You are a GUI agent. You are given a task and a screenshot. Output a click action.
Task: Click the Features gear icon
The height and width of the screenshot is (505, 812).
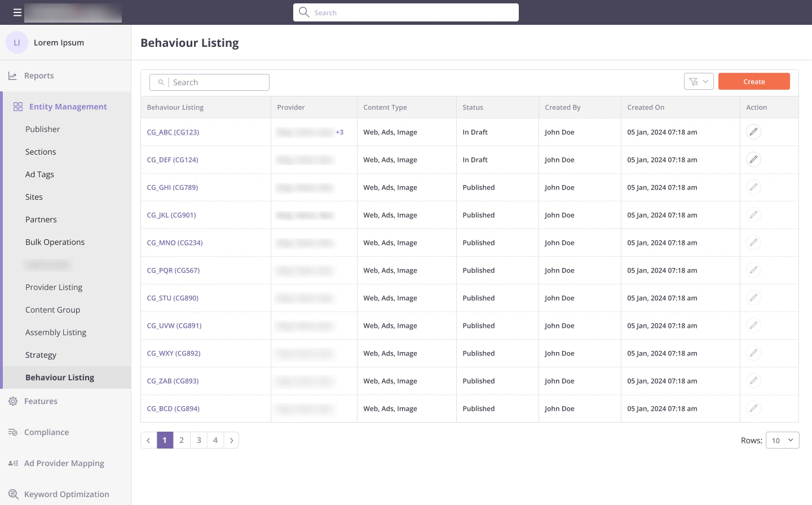coord(13,401)
